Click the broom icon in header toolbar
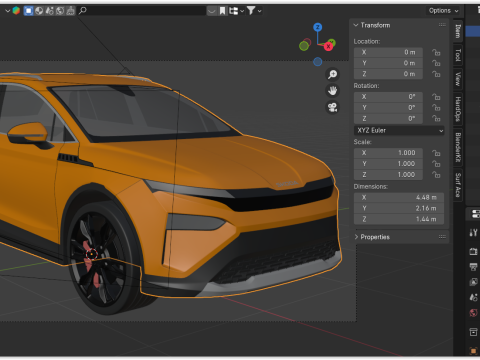 point(70,11)
